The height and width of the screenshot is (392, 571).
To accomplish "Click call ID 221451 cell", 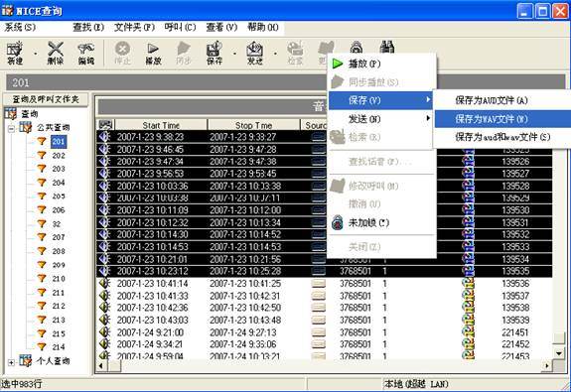I will [x=515, y=332].
